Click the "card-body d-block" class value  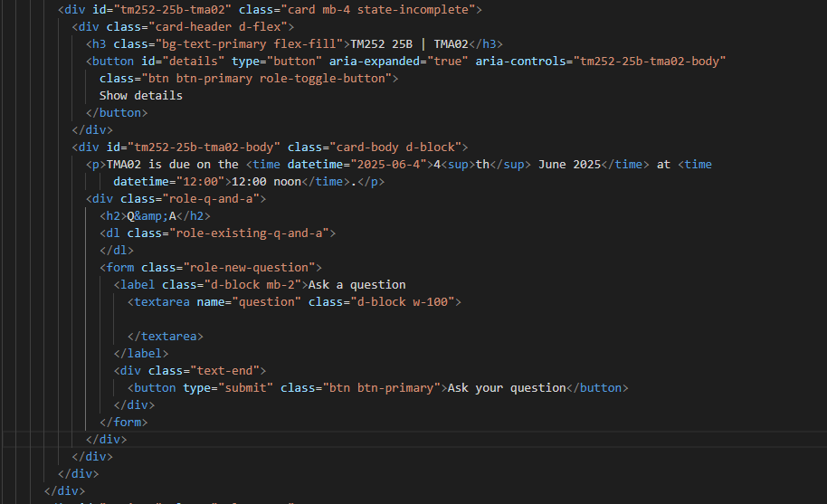395,147
